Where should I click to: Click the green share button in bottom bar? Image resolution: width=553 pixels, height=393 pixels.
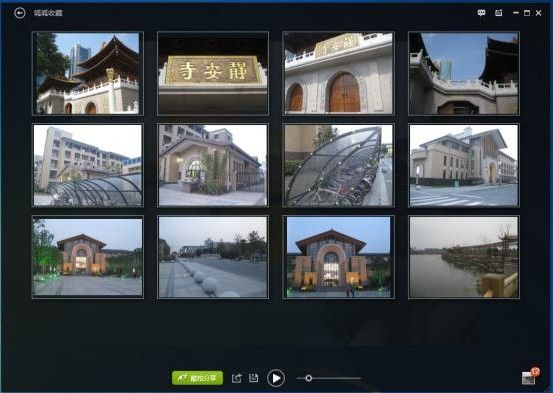coord(198,378)
